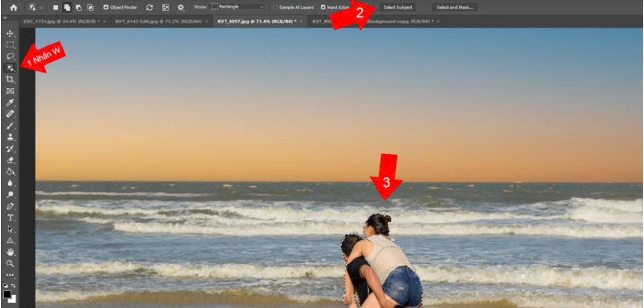This screenshot has width=644, height=308.
Task: Switch to the KVT_8142-Edit.jpg tab
Action: (159, 22)
